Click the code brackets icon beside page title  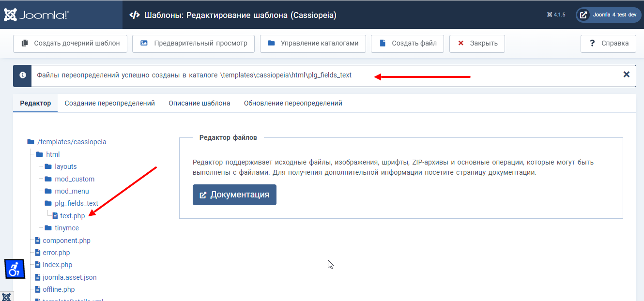pyautogui.click(x=134, y=15)
